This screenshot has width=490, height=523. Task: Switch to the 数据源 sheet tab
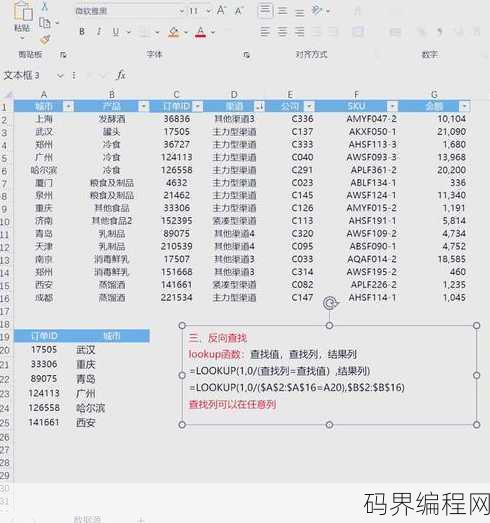(x=87, y=519)
